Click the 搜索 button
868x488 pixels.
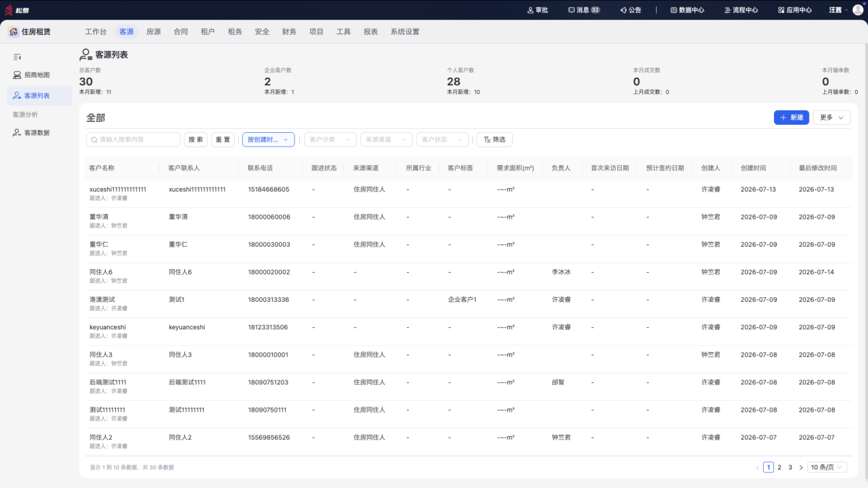pos(196,140)
